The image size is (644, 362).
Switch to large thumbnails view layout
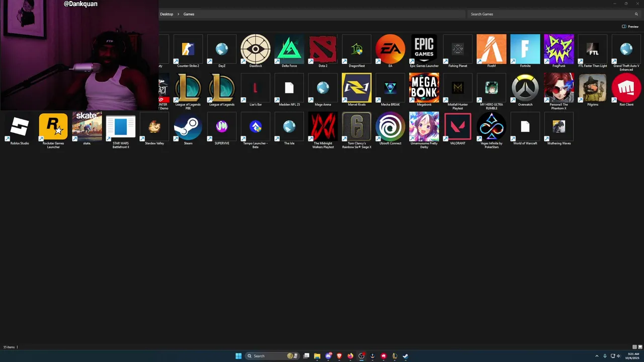pos(639,347)
